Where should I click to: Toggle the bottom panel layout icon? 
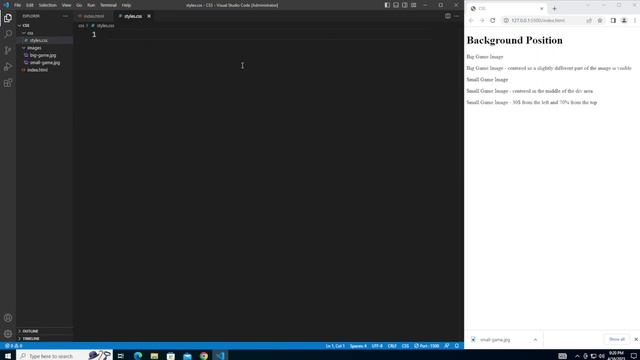pyautogui.click(x=396, y=5)
